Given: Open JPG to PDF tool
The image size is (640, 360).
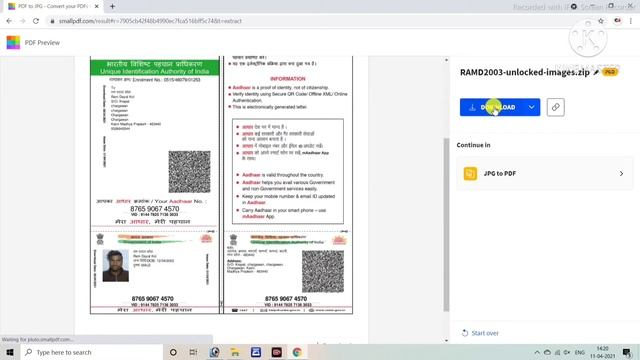Looking at the screenshot, I should (x=545, y=173).
